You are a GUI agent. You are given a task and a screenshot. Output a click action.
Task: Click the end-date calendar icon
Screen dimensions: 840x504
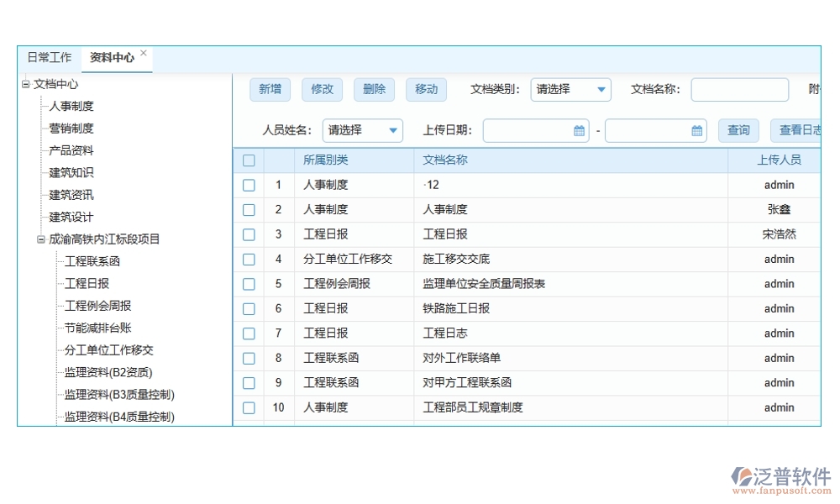pos(696,130)
